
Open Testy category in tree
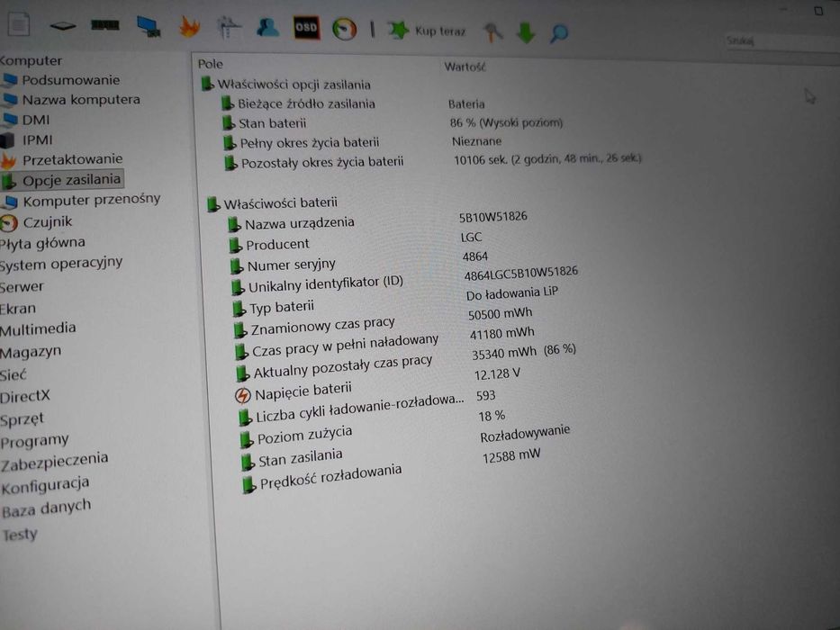pyautogui.click(x=20, y=535)
